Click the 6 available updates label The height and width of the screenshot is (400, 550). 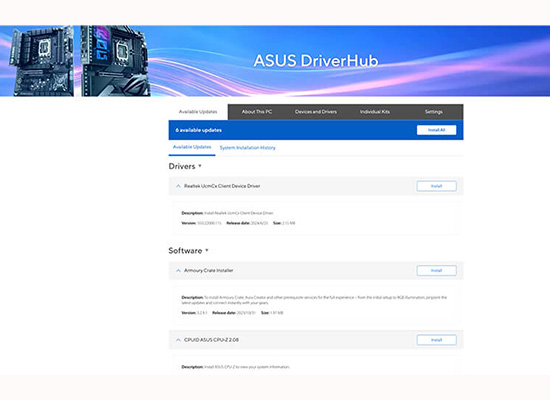click(x=199, y=130)
